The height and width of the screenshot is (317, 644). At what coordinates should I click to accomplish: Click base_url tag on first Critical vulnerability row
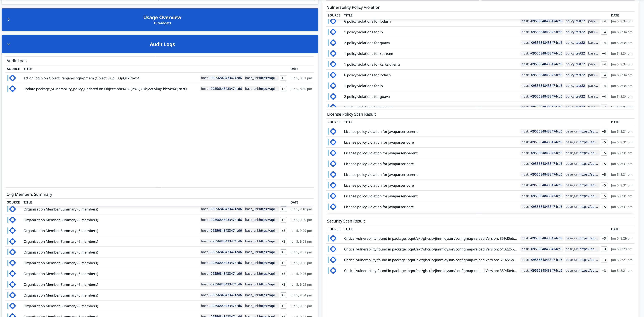tap(581, 238)
